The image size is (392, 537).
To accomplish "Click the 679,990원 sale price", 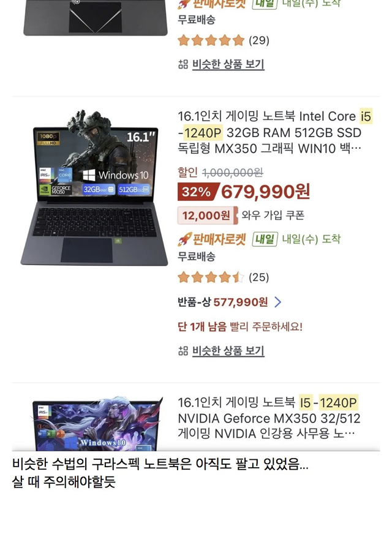I will click(x=266, y=192).
